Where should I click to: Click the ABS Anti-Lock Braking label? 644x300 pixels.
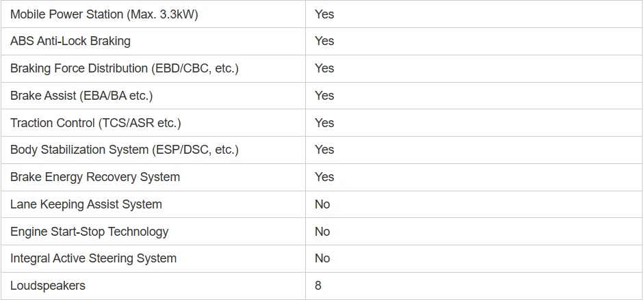point(70,41)
